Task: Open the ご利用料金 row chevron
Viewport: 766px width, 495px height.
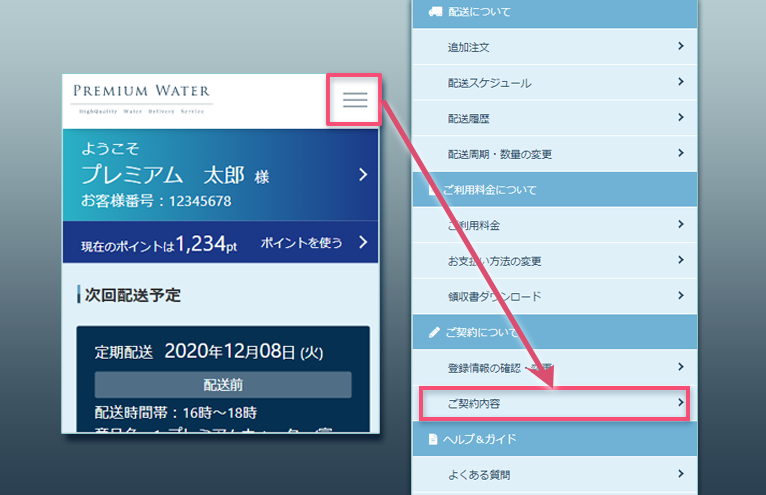Action: pyautogui.click(x=681, y=224)
